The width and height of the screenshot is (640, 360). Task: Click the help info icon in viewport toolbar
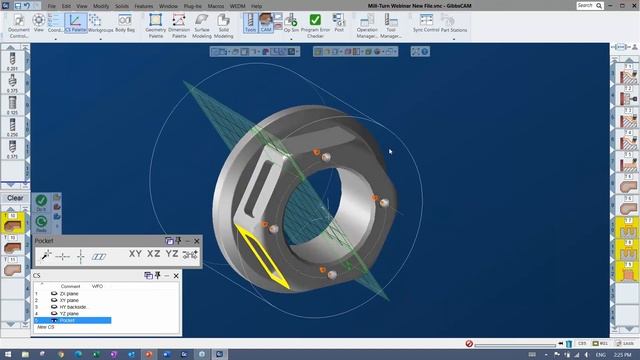tap(424, 51)
